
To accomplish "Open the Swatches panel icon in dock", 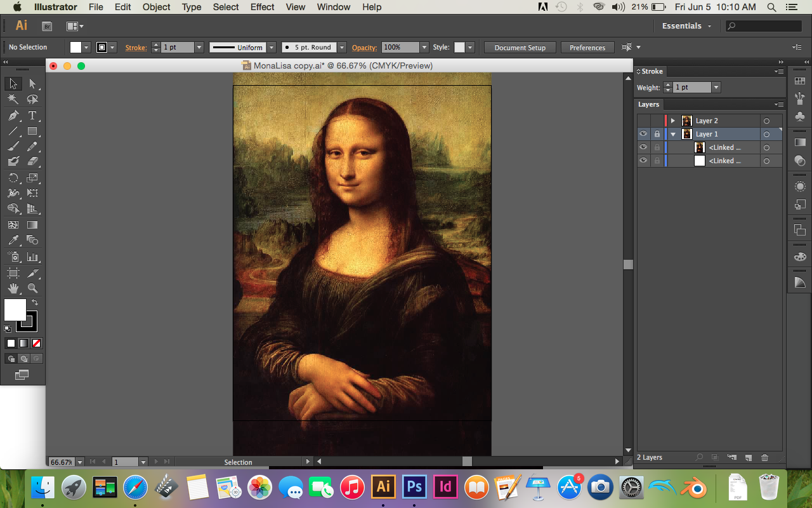I will click(800, 81).
